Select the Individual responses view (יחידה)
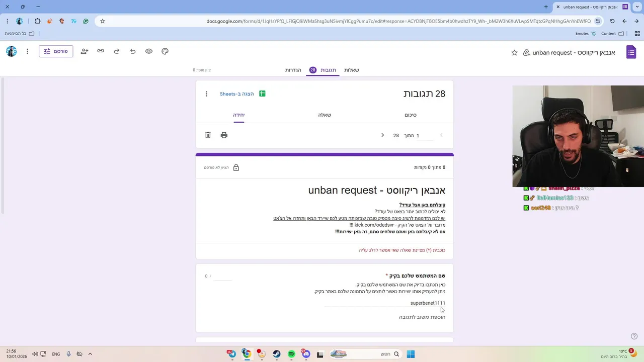 click(x=238, y=115)
